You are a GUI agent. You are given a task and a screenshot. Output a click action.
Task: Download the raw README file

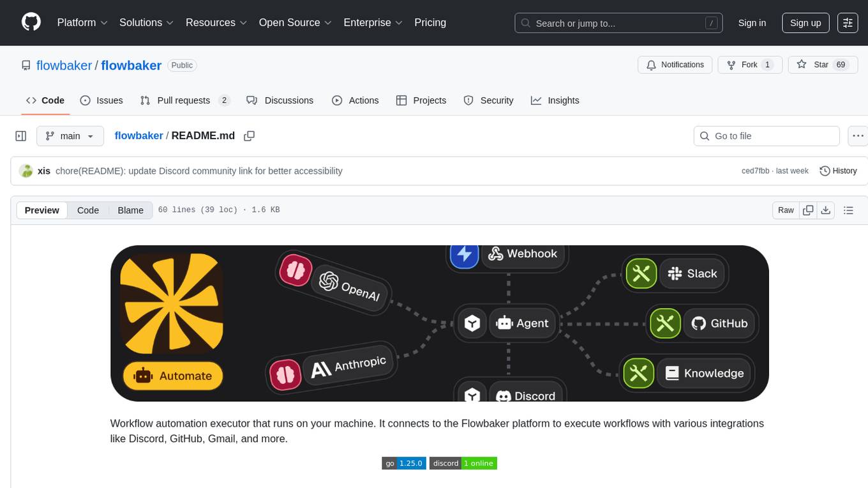tap(825, 210)
